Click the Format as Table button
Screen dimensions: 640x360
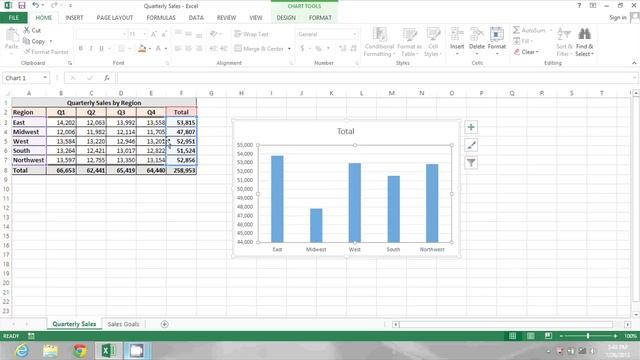[409, 41]
